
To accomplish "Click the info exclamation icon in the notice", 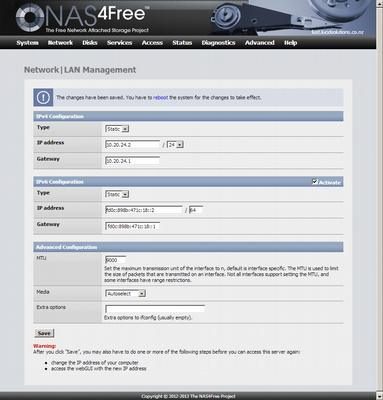I will 43,98.
